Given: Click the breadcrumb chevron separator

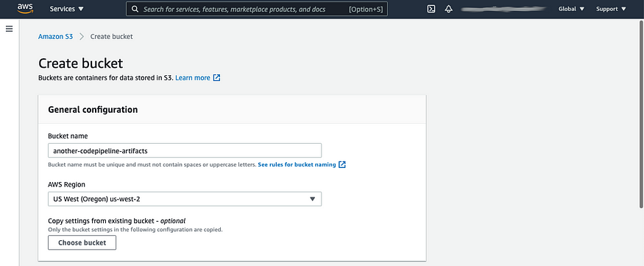Looking at the screenshot, I should (82, 37).
